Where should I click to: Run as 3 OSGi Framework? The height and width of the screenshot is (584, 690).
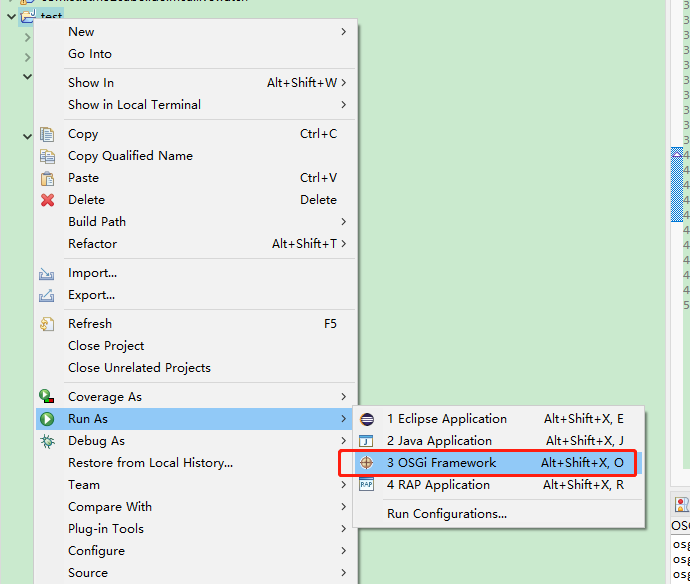coord(499,463)
